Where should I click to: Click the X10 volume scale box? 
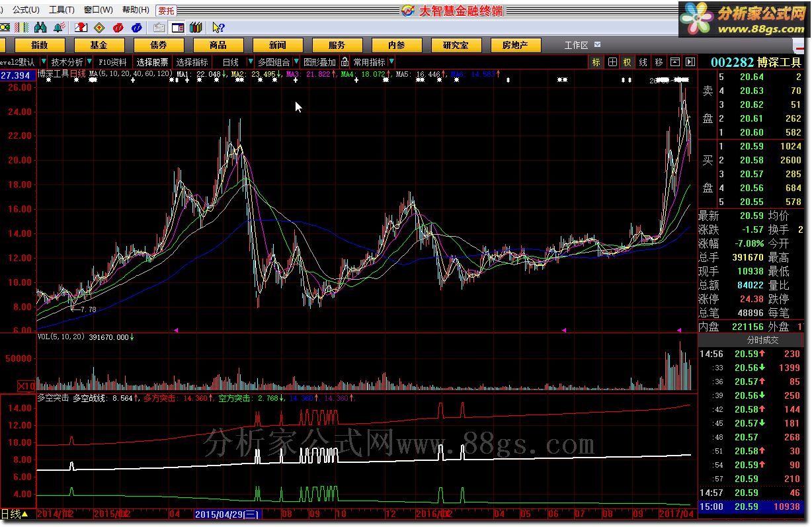26,385
